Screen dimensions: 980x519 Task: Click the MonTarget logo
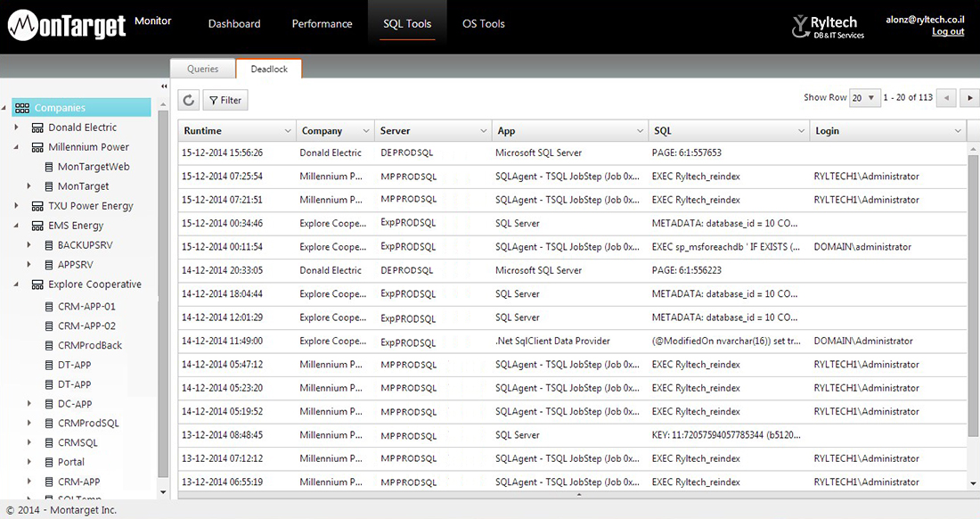67,25
